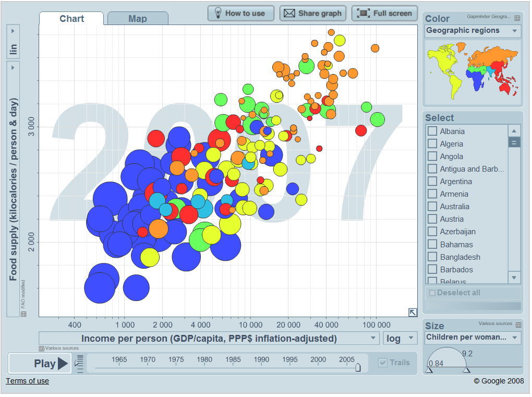Open the x-axis Various sources grid icon
Screen dimensions: 532x397
pos(42,348)
